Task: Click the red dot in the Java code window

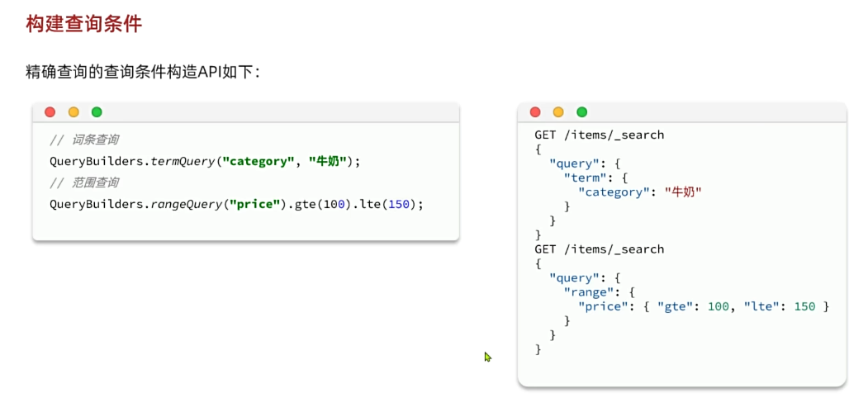Action: click(50, 112)
